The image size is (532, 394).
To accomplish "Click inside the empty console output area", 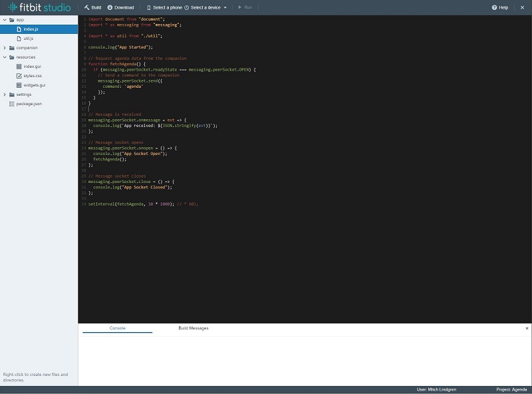I will pos(305,361).
